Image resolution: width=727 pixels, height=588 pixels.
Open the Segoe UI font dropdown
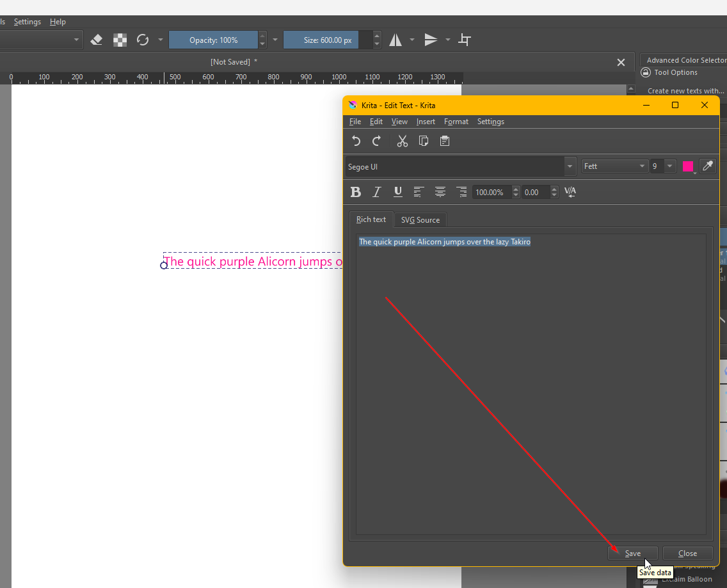coord(570,167)
